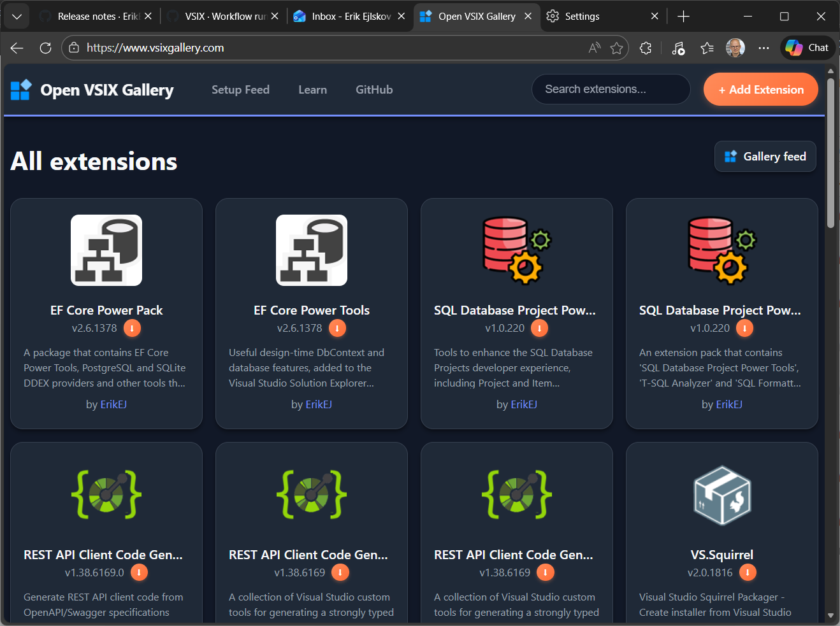The height and width of the screenshot is (626, 840).
Task: Add this page to favorites with star icon
Action: [616, 48]
